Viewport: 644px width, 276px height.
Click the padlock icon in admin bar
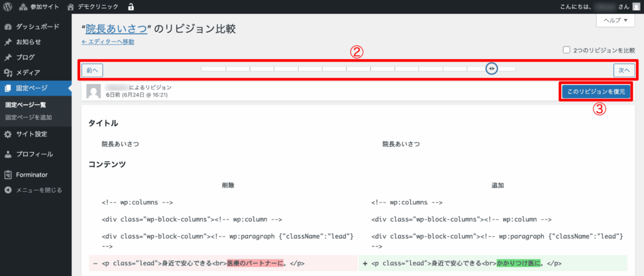point(131,7)
